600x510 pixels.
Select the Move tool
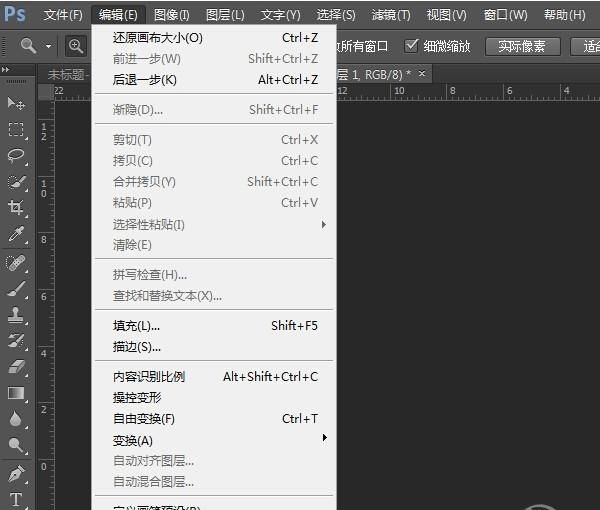pos(16,103)
